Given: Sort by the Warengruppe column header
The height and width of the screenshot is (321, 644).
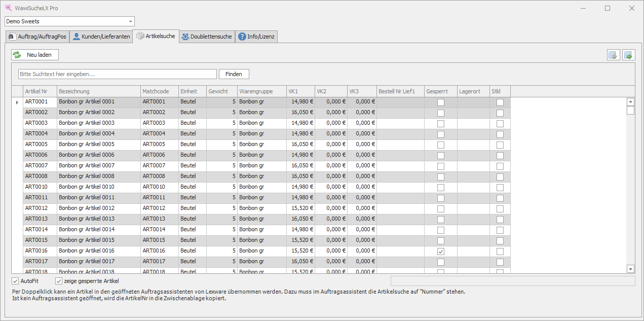Looking at the screenshot, I should [x=256, y=91].
